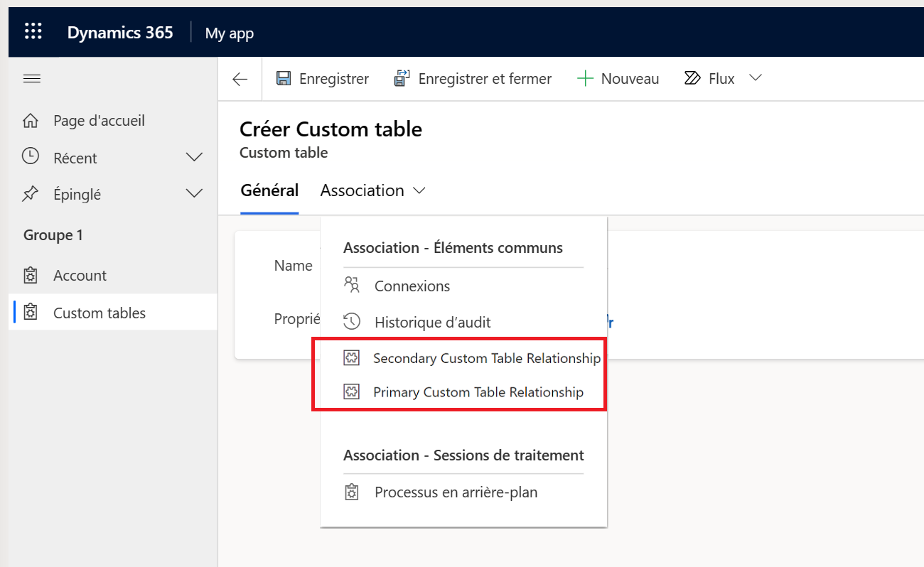924x567 pixels.
Task: Expand the Récent section chevron
Action: click(x=194, y=158)
